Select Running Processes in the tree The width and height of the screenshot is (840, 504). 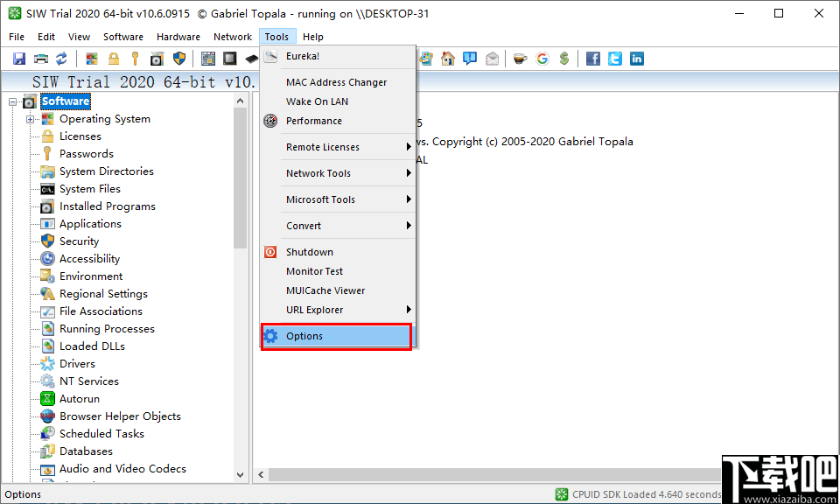pyautogui.click(x=107, y=329)
